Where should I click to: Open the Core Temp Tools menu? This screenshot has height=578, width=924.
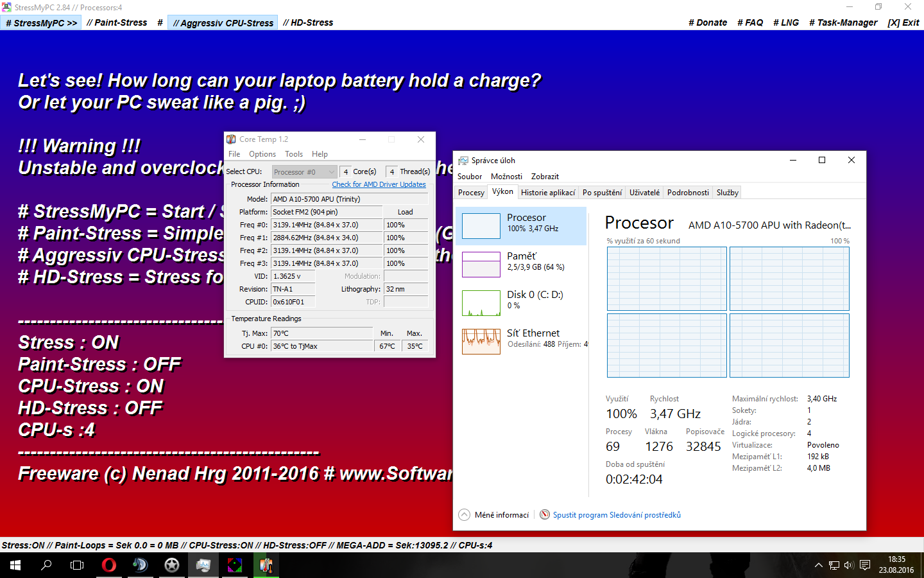pos(294,154)
